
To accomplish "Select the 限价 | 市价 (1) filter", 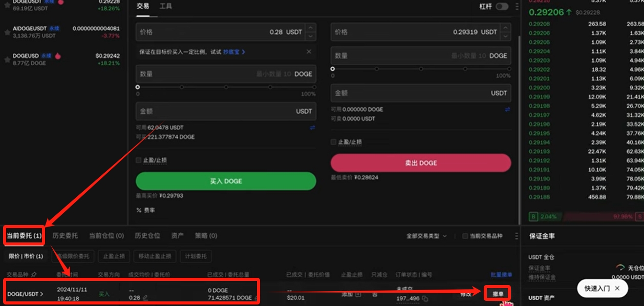I will (26, 256).
